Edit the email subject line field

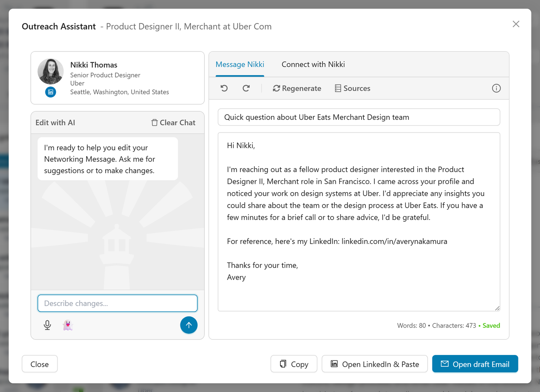click(x=359, y=117)
